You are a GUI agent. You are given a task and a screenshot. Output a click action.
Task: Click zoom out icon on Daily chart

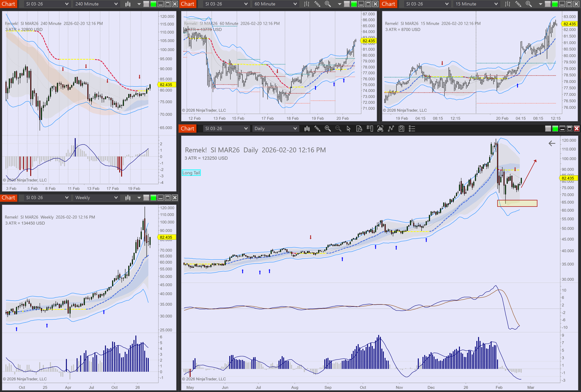pos(338,129)
